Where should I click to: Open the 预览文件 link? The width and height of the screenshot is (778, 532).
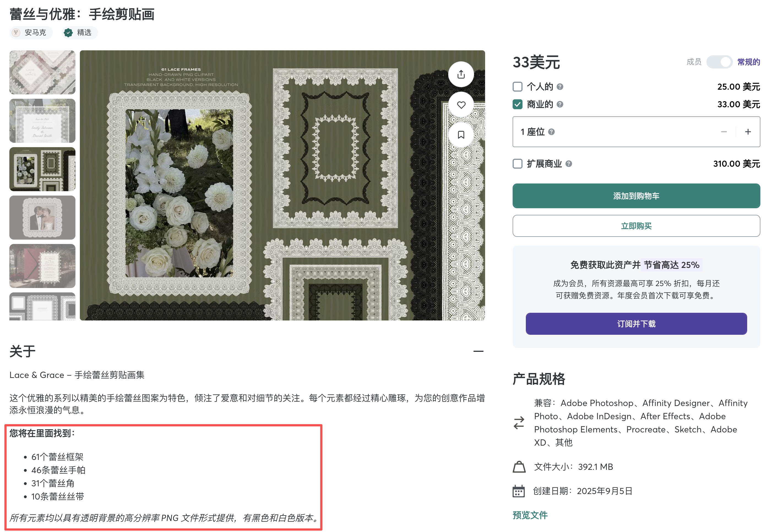530,515
